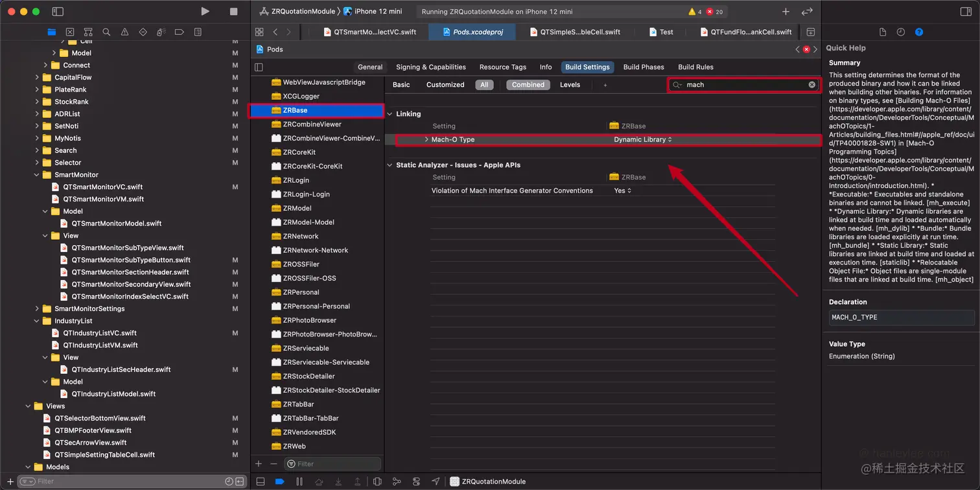Click the build settings search field
The width and height of the screenshot is (980, 490).
click(x=744, y=85)
